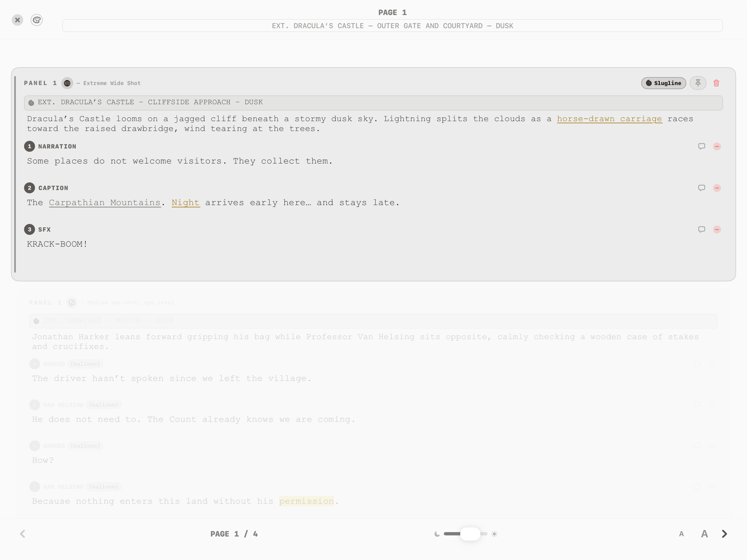The height and width of the screenshot is (560, 747).
Task: Remove the CAPTION element with its minus button
Action: 717,188
